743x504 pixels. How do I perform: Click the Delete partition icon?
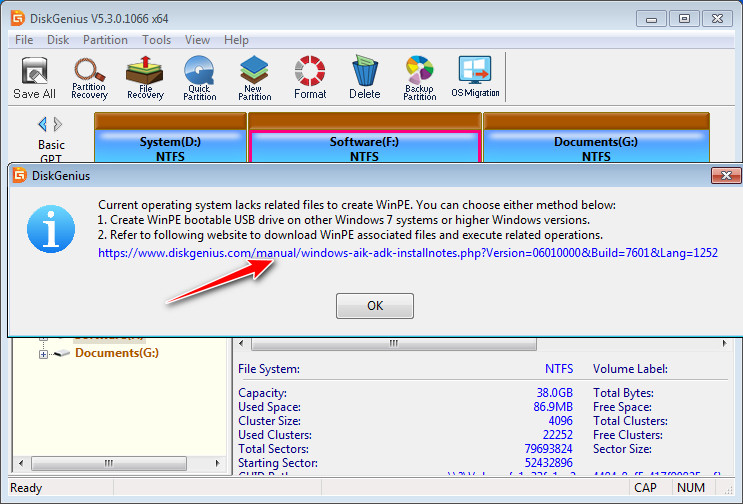(x=364, y=78)
